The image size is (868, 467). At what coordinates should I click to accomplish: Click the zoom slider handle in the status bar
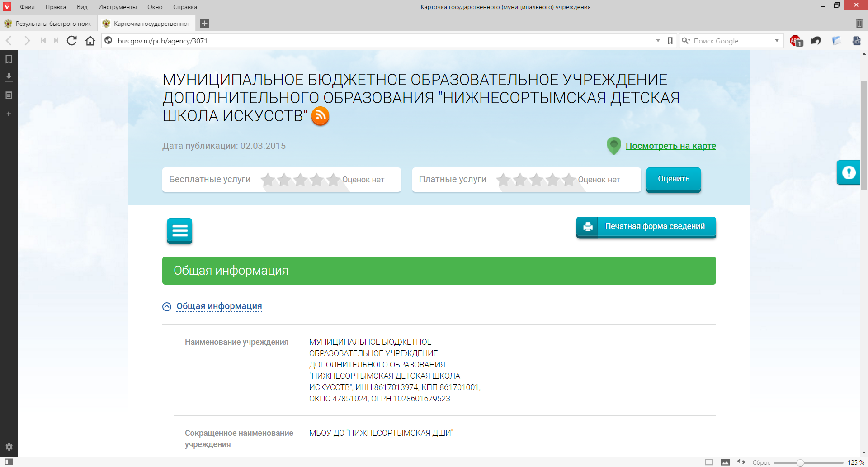[x=800, y=462]
